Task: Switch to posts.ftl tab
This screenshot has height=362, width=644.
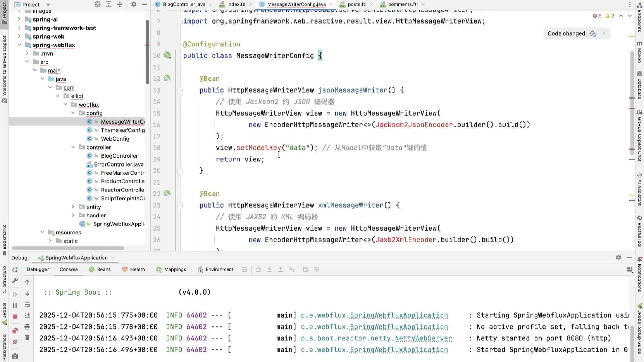Action: coord(357,4)
